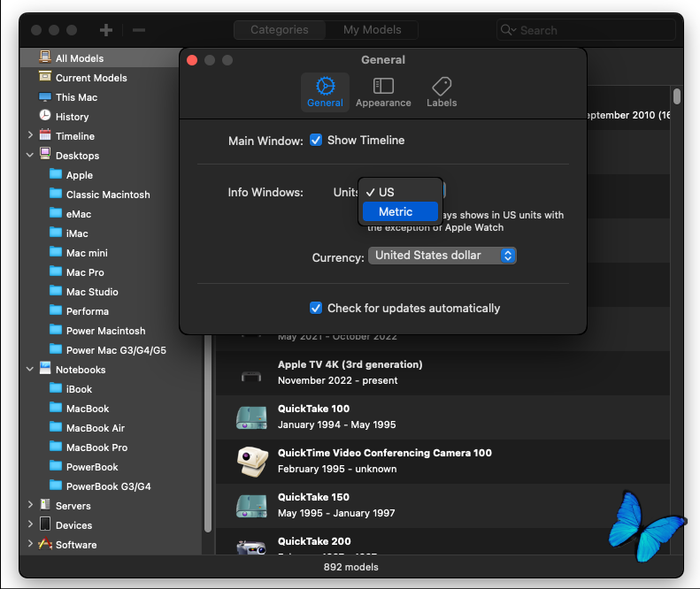Screen dimensions: 700x589
Task: Open the Labels preferences tab
Action: pos(442,92)
